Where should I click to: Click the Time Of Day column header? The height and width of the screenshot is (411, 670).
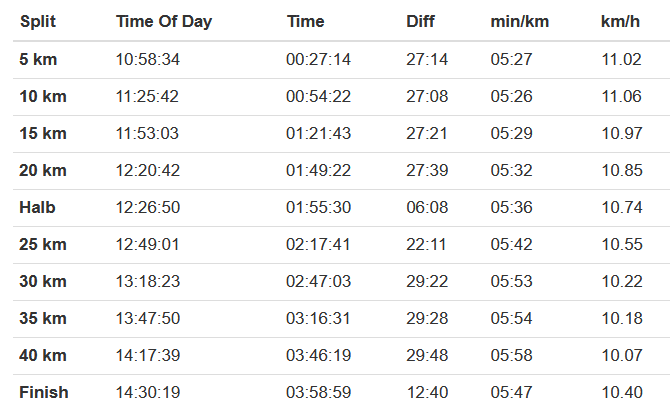(x=164, y=22)
